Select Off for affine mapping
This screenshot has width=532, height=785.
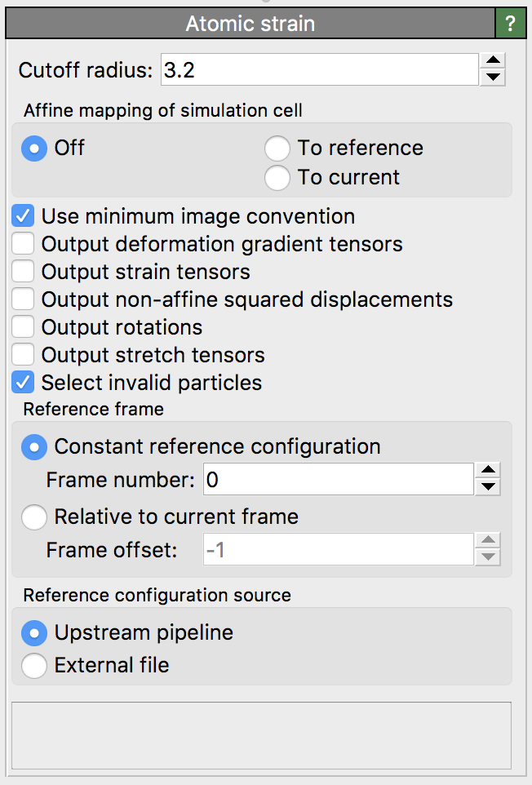[33, 149]
